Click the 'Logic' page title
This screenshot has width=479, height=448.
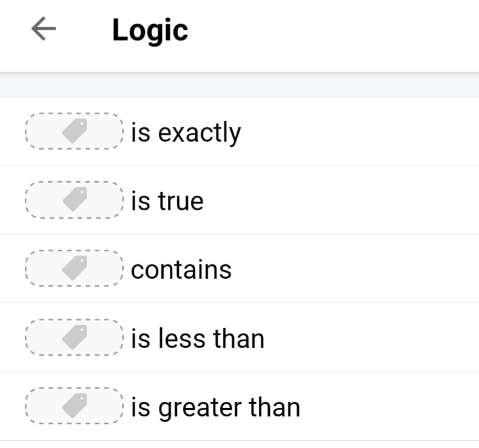pos(150,30)
